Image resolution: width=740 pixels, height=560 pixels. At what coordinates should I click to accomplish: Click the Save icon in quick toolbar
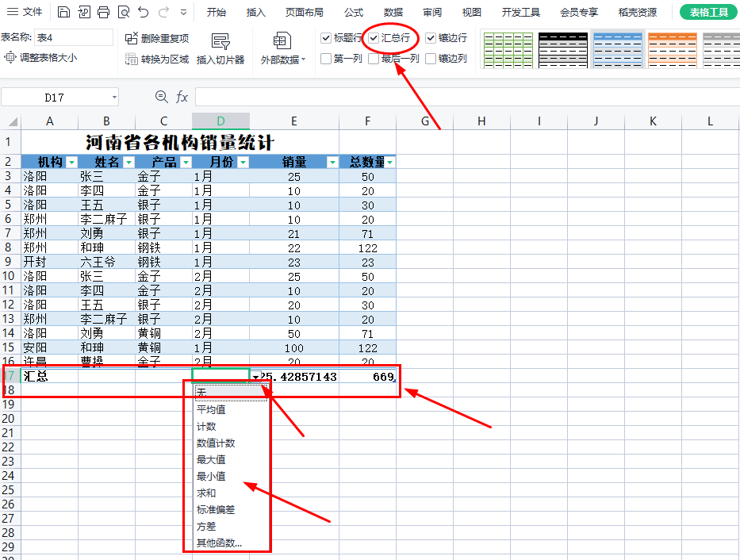coord(63,12)
